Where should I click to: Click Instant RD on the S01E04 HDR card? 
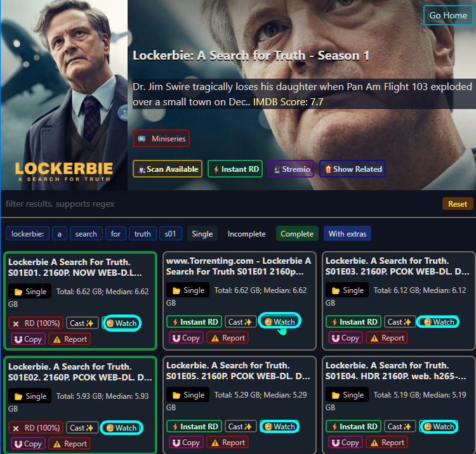[x=354, y=426]
